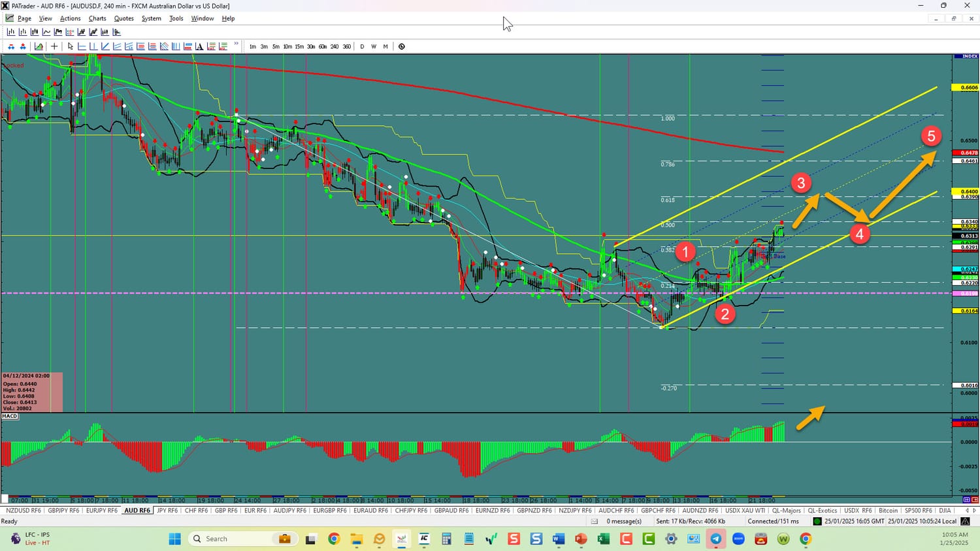This screenshot has height=551, width=980.
Task: Toggle the Daily 'D' timeframe
Action: [362, 46]
